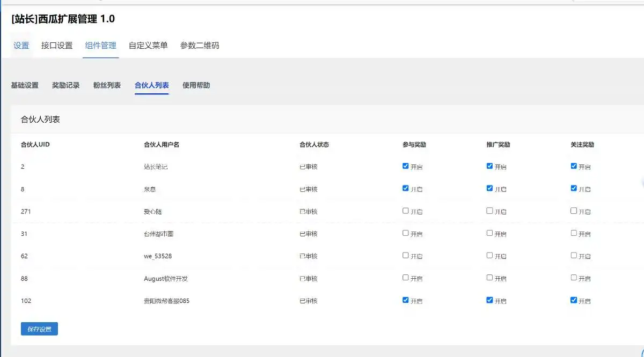
Task: Disable 推广奖励 for 贵阳微帮客服085
Action: [490, 300]
